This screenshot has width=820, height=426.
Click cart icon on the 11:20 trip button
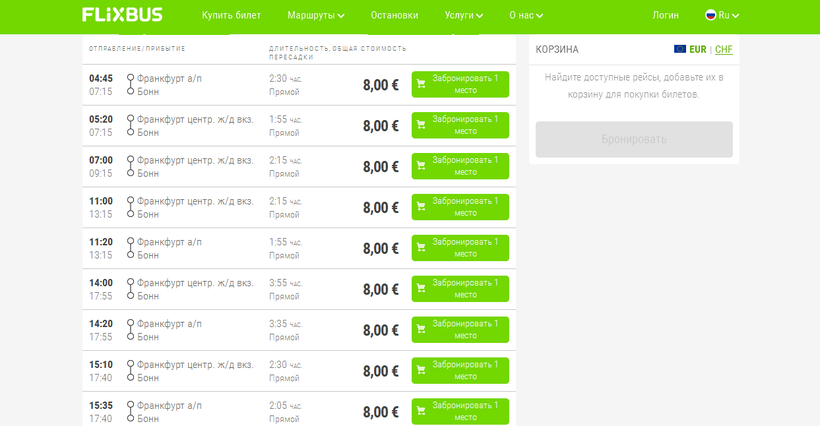pos(421,249)
